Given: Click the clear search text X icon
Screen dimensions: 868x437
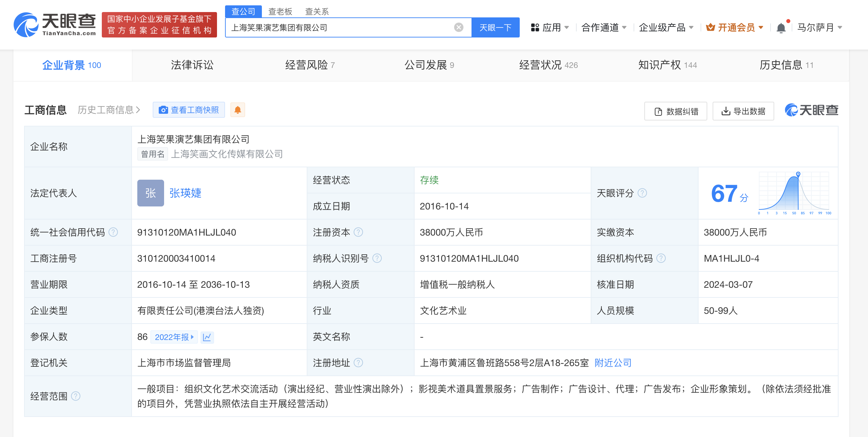Looking at the screenshot, I should pos(458,27).
